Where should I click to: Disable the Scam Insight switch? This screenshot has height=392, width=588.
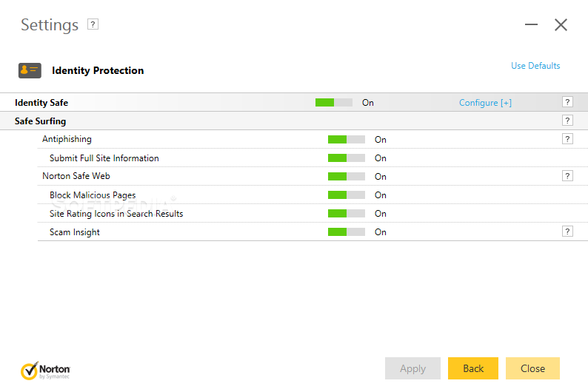click(x=346, y=232)
